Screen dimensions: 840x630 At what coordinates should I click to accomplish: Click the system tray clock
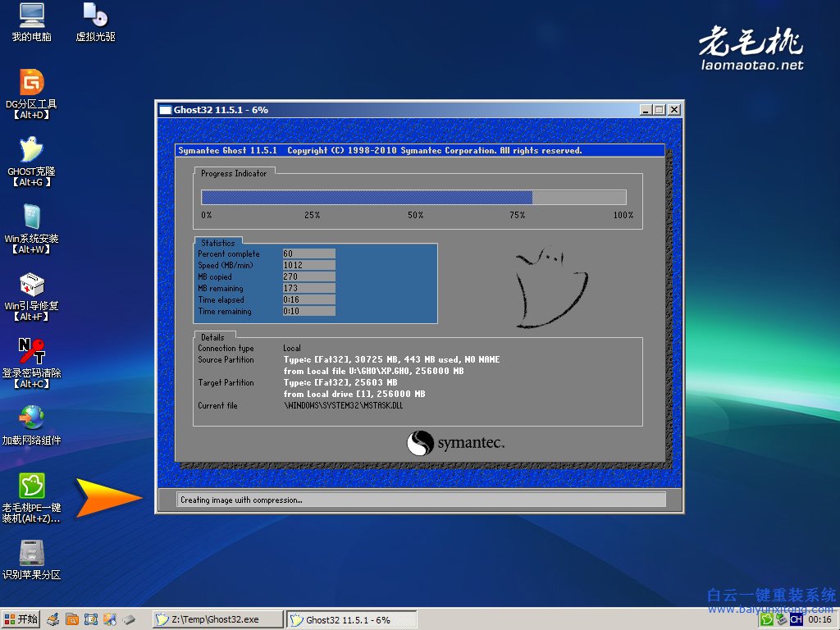point(820,620)
